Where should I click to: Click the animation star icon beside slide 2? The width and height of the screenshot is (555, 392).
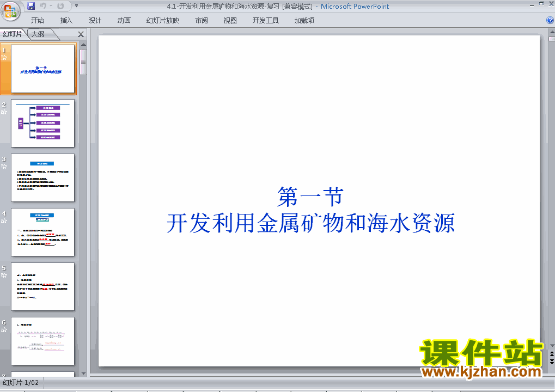click(4, 112)
